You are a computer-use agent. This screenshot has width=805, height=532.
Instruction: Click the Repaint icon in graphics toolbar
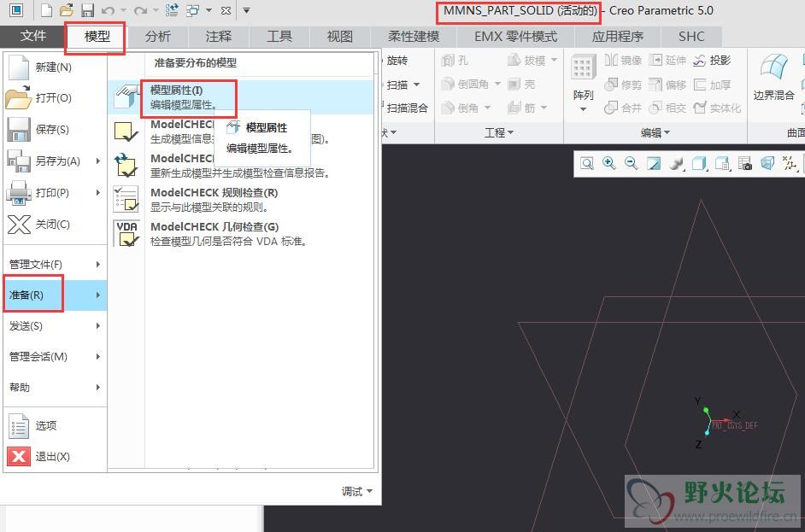654,163
